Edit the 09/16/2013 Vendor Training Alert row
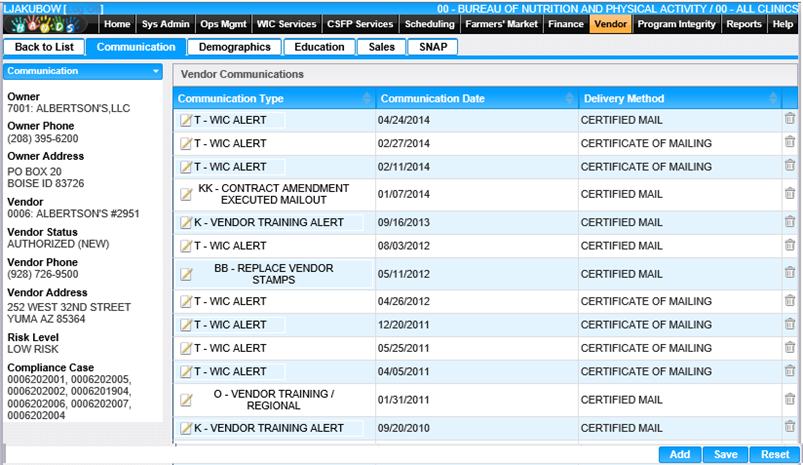This screenshot has width=803, height=465. click(186, 223)
